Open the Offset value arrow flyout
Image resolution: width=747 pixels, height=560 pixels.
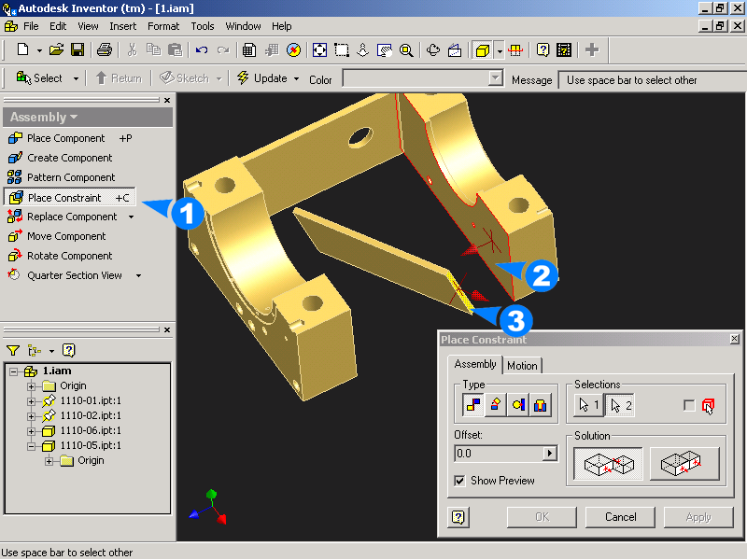click(550, 454)
